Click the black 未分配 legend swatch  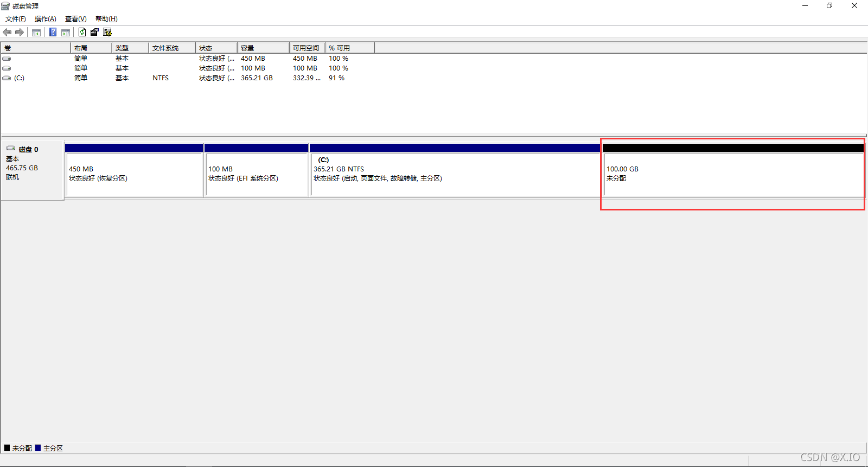7,448
